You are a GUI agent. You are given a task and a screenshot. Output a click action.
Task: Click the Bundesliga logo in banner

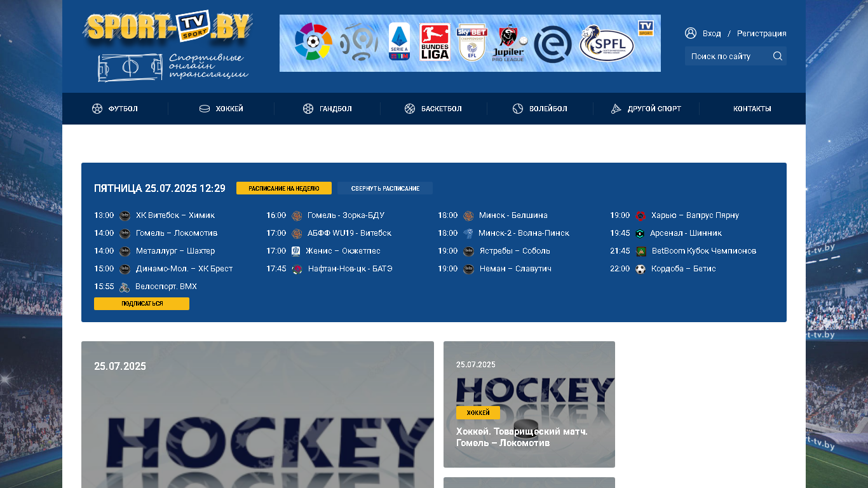[435, 42]
